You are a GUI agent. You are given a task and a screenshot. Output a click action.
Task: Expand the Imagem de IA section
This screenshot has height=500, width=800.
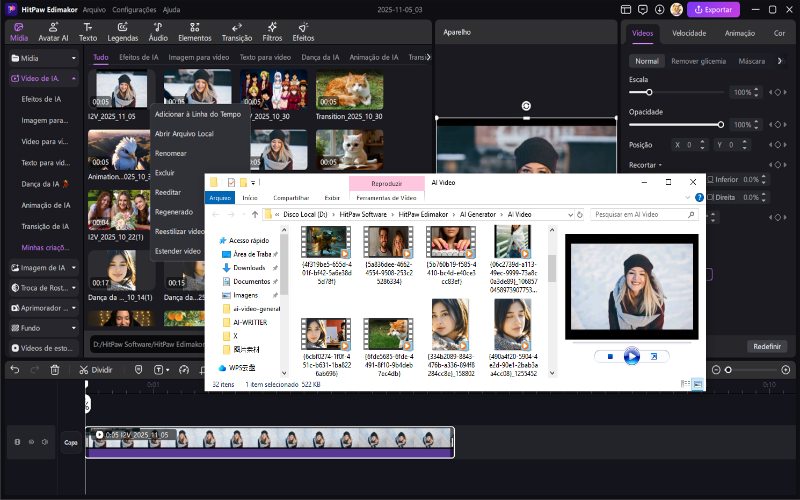pos(43,268)
